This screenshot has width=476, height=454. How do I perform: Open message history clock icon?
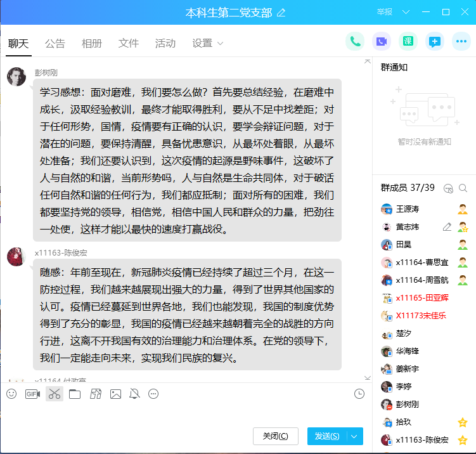359,394
